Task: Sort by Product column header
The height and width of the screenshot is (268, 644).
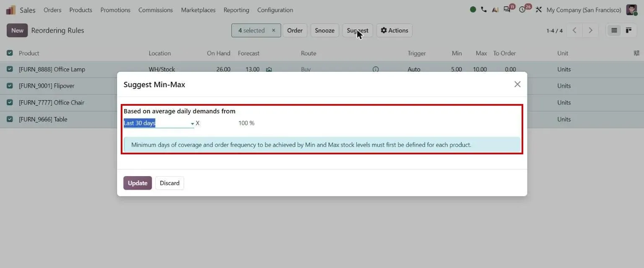Action: pyautogui.click(x=29, y=53)
